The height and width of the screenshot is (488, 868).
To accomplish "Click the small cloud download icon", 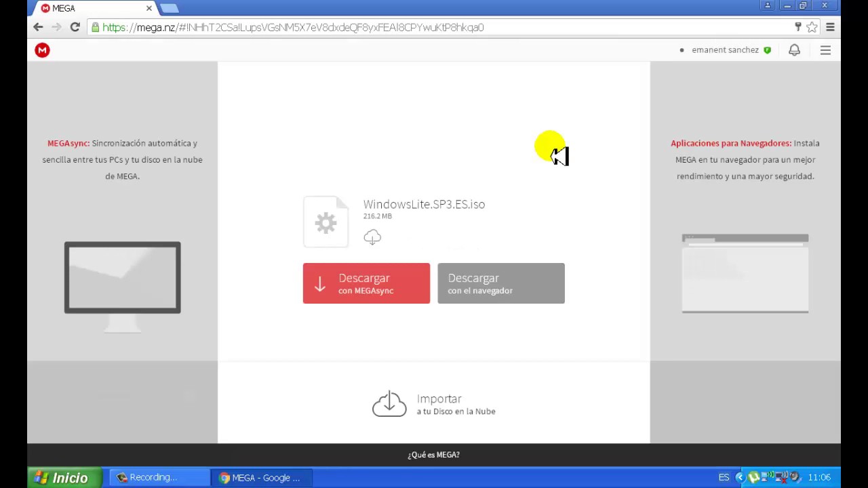I will pos(372,237).
